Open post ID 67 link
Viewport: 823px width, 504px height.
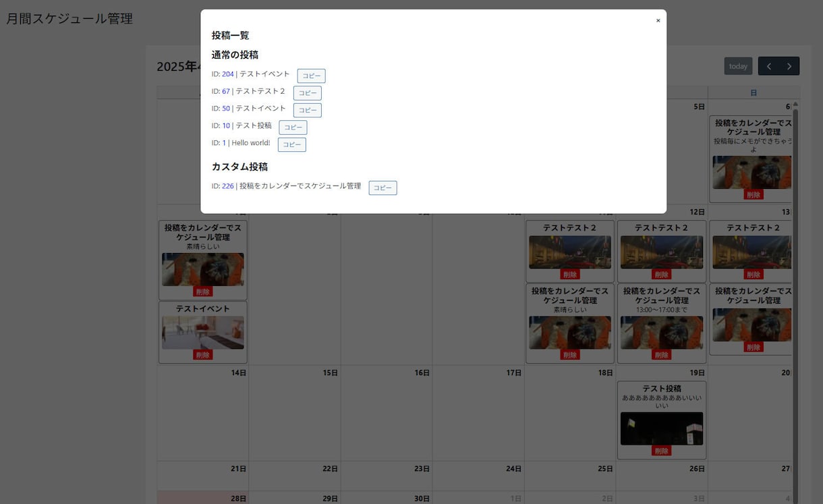(226, 91)
